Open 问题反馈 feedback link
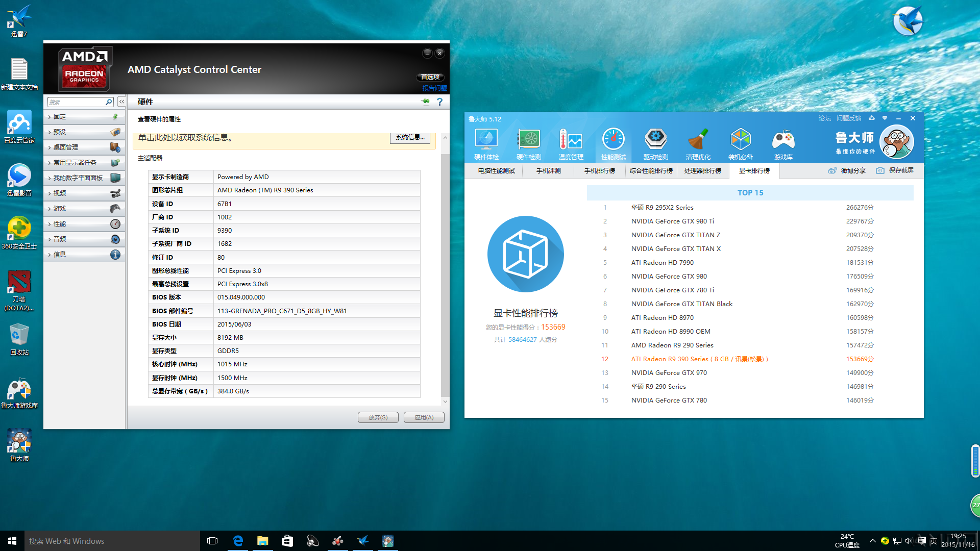This screenshot has height=551, width=980. [x=848, y=118]
